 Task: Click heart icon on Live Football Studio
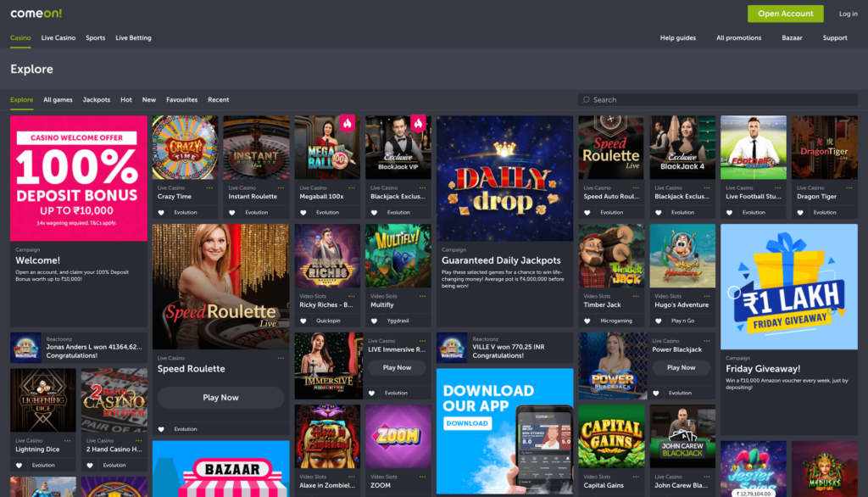729,213
